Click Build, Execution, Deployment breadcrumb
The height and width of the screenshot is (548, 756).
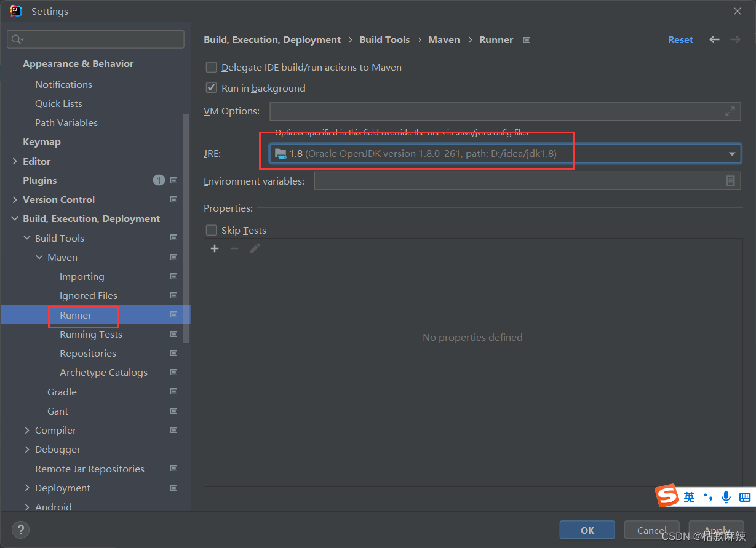click(x=273, y=39)
